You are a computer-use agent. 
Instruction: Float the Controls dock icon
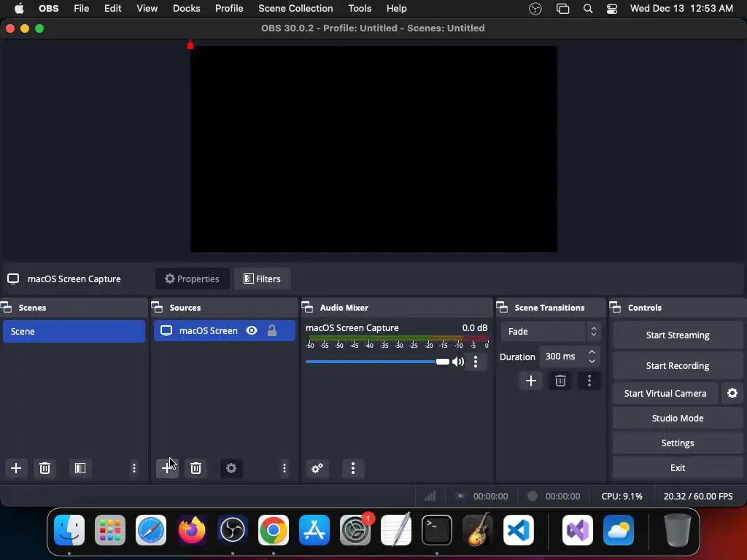pyautogui.click(x=615, y=307)
